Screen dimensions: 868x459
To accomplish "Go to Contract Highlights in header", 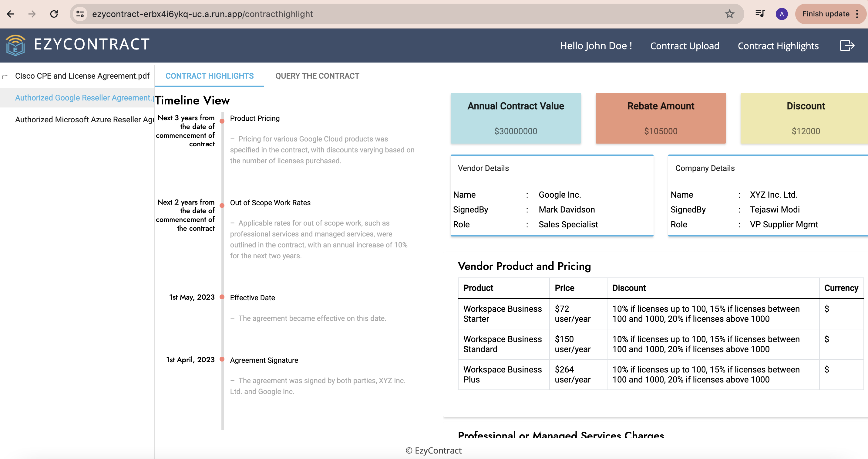I will point(778,46).
